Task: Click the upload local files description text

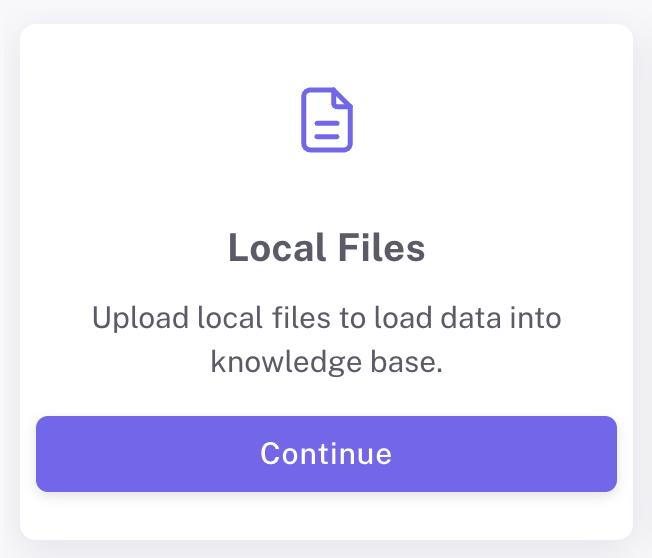Action: (327, 340)
